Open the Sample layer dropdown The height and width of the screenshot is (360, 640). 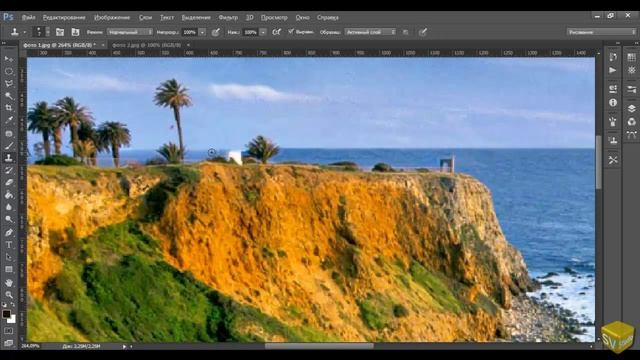point(370,32)
